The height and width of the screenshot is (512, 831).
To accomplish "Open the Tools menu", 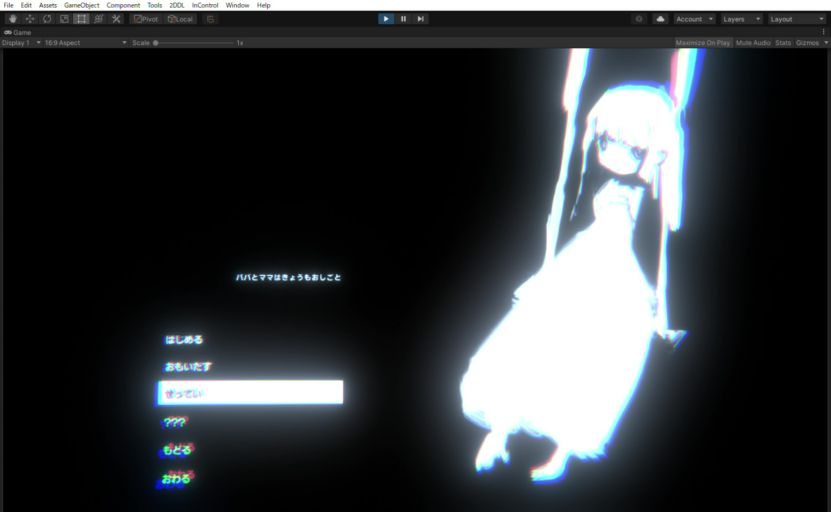I will click(155, 5).
